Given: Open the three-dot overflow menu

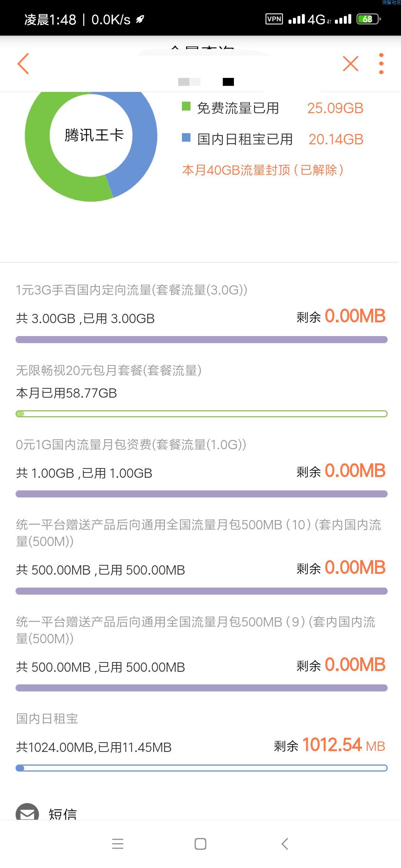Looking at the screenshot, I should 381,63.
